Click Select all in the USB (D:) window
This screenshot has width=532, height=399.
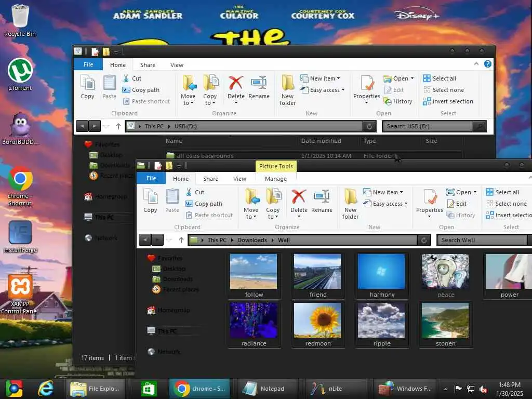pos(440,78)
